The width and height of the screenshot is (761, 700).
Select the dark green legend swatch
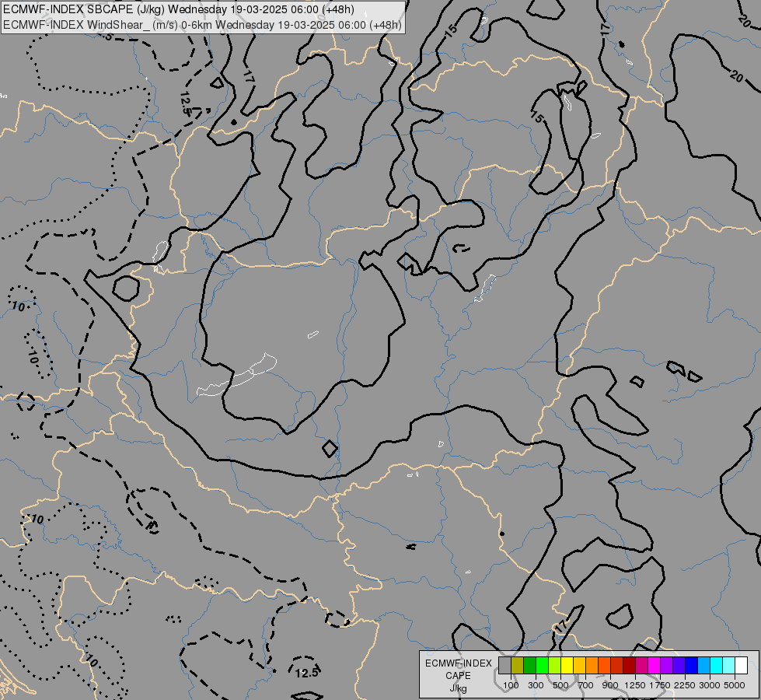(529, 666)
